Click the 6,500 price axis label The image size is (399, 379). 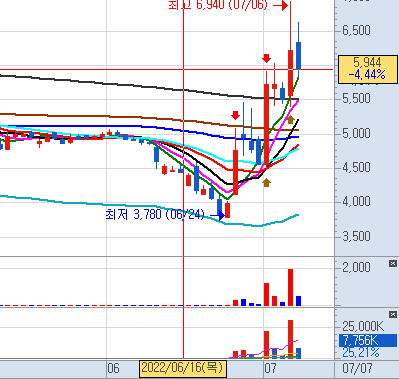356,30
